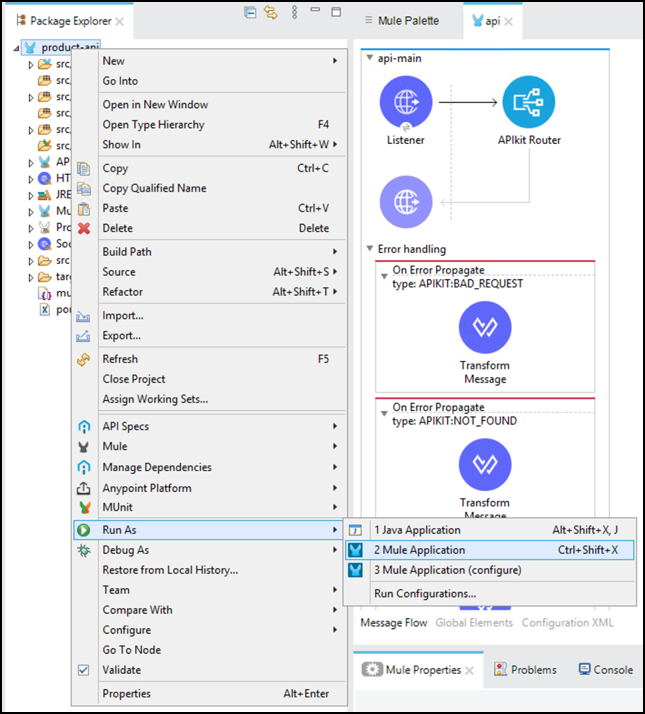Click the API Specs icon
Image resolution: width=645 pixels, height=714 pixels.
[84, 427]
